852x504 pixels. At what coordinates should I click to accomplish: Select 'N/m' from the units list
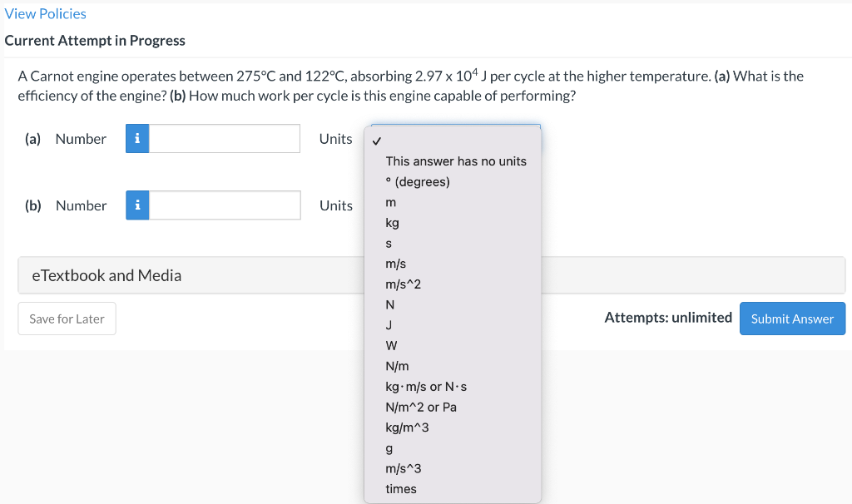point(397,366)
